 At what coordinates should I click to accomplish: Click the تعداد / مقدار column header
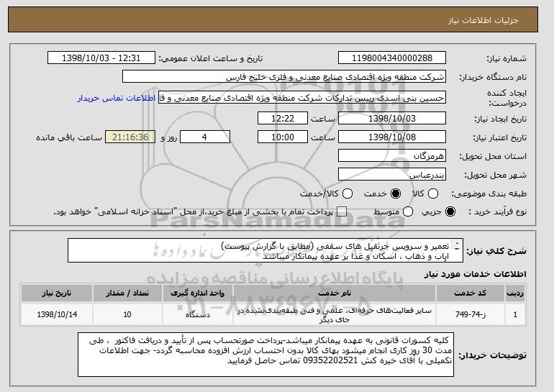pyautogui.click(x=127, y=293)
